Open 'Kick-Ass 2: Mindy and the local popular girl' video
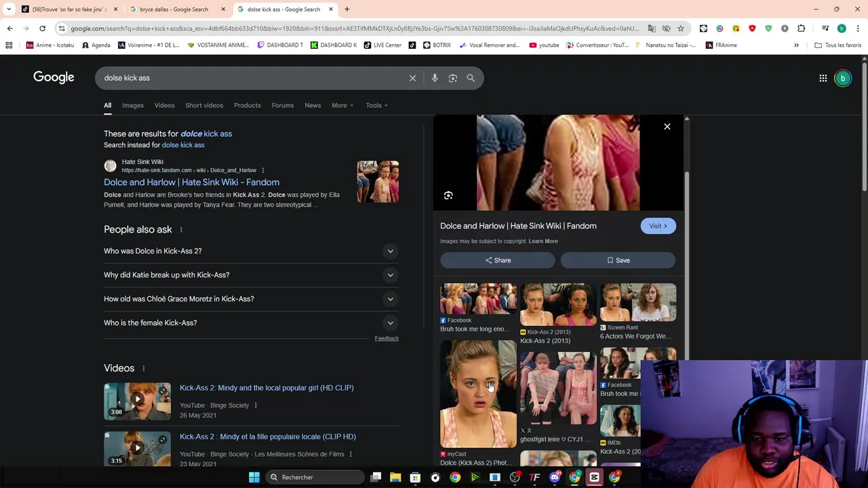The image size is (868, 488). coord(267,388)
